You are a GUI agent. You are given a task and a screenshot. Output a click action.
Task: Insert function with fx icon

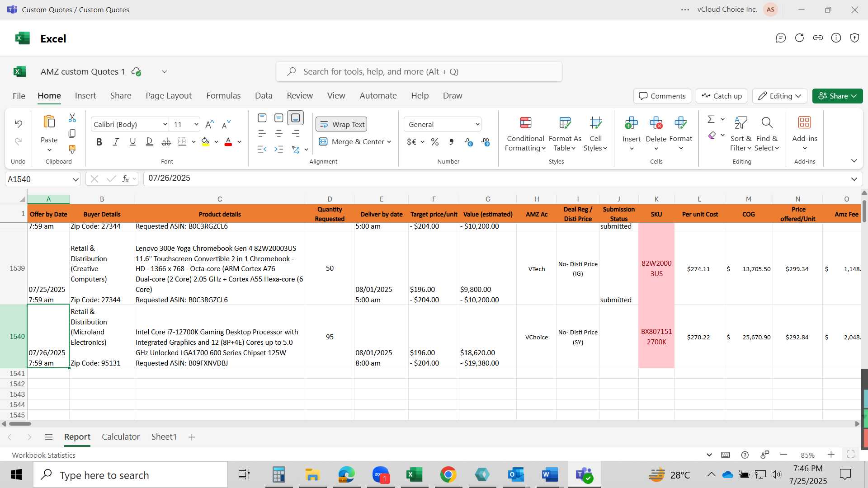pos(126,179)
